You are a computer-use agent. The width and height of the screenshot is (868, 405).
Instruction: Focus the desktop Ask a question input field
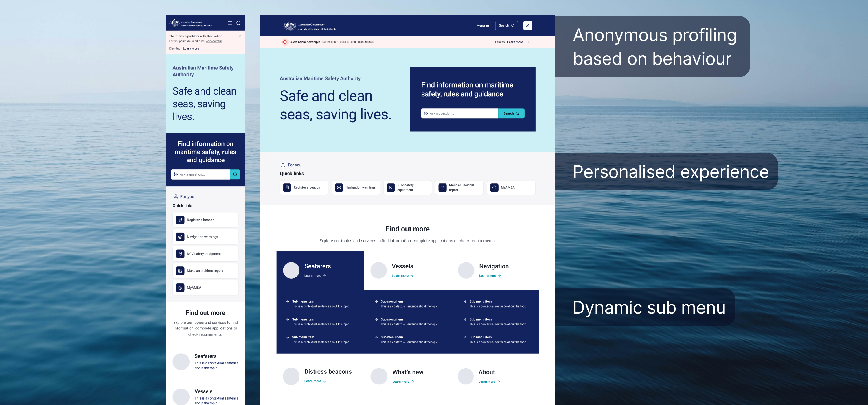pyautogui.click(x=460, y=114)
